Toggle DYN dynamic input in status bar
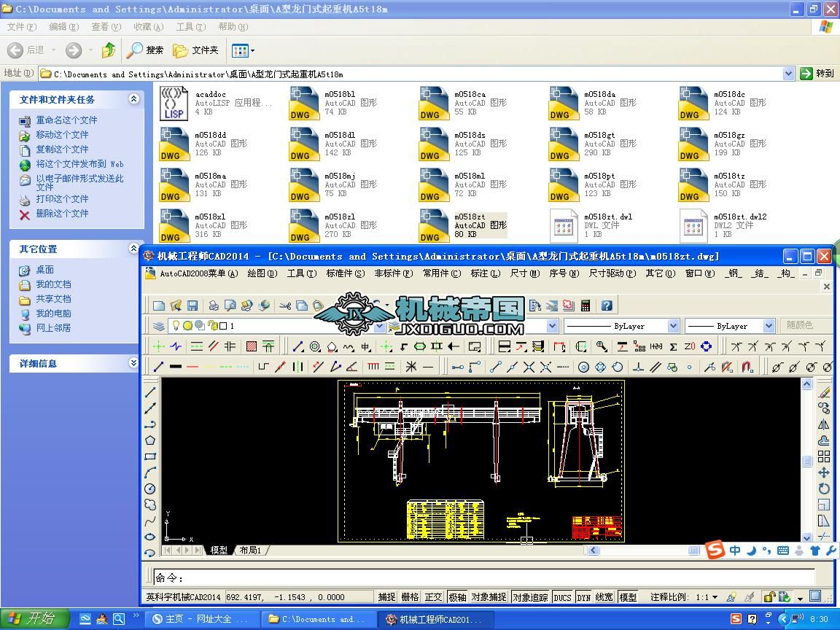 click(x=584, y=596)
